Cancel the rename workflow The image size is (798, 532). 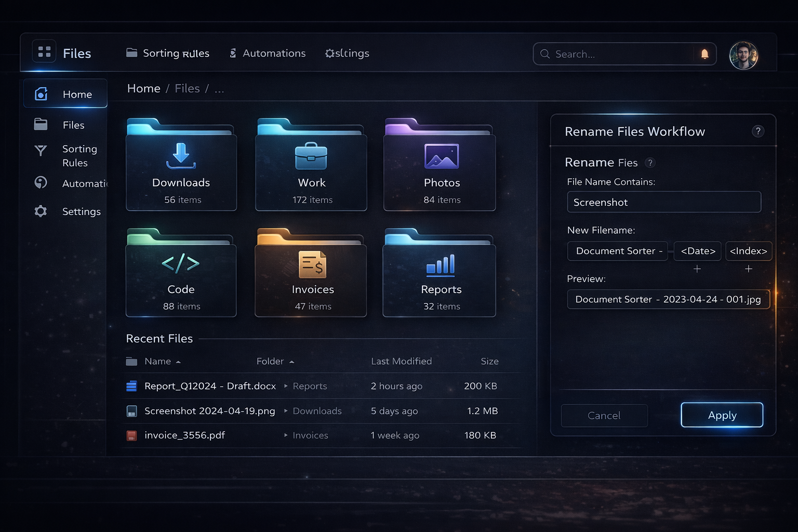[604, 415]
